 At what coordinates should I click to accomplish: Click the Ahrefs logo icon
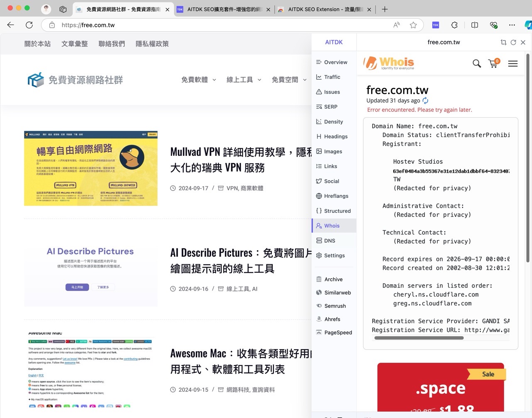[x=319, y=319]
